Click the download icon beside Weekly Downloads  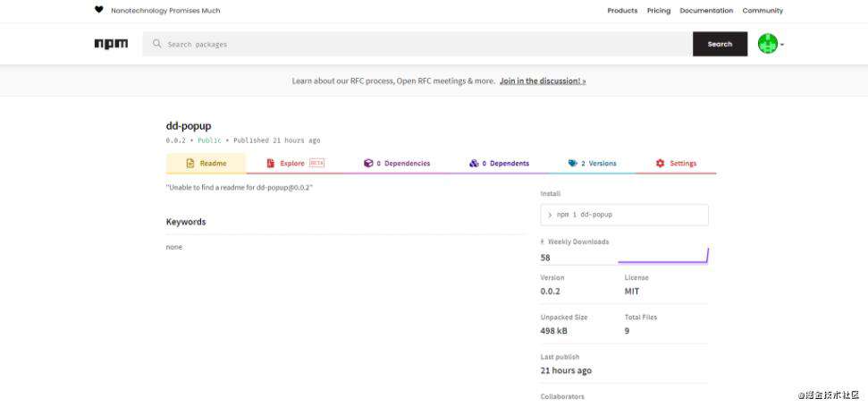[543, 242]
